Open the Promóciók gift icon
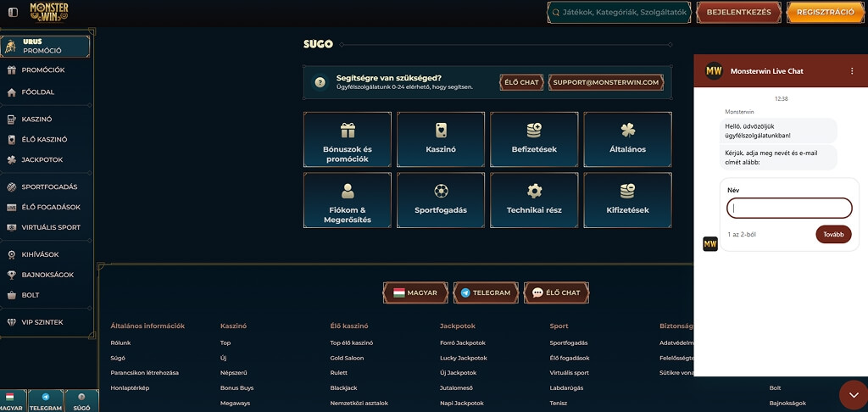This screenshot has width=868, height=412. coord(11,70)
